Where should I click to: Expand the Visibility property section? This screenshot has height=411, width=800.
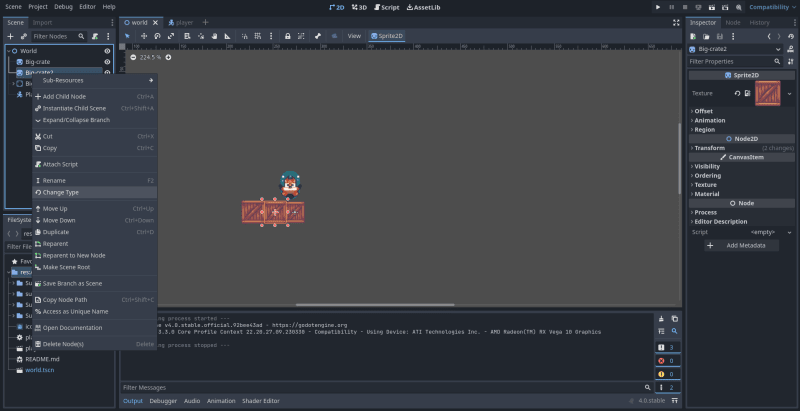click(741, 166)
